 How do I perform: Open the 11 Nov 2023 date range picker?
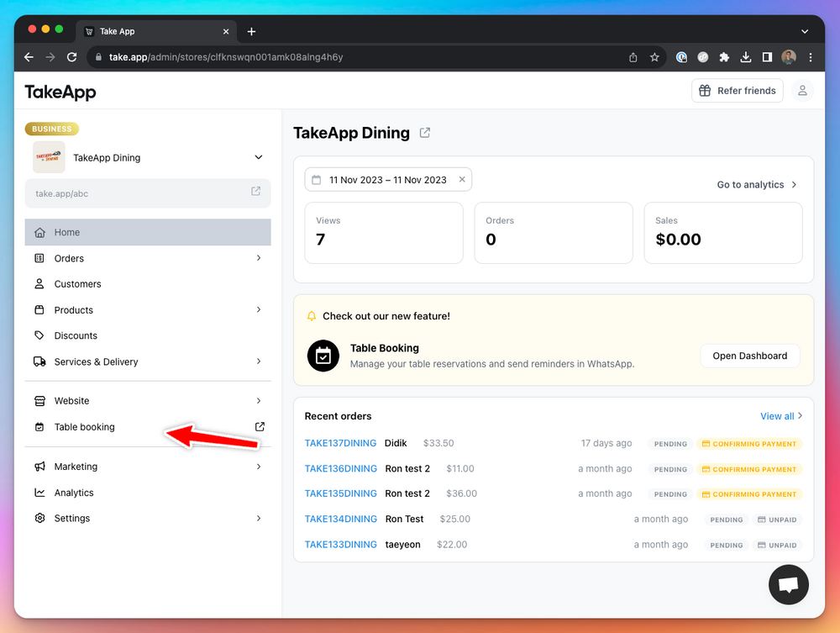coord(386,180)
